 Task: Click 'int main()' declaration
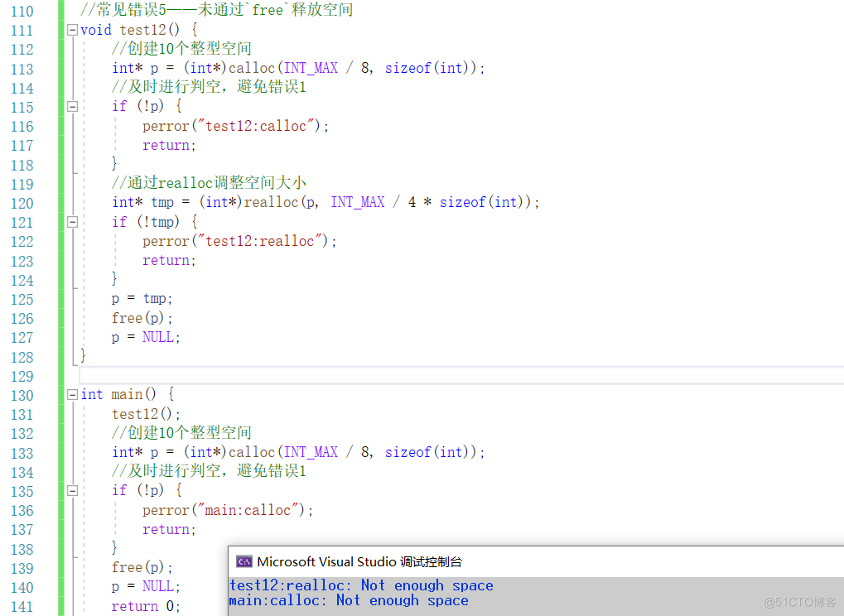tap(118, 394)
